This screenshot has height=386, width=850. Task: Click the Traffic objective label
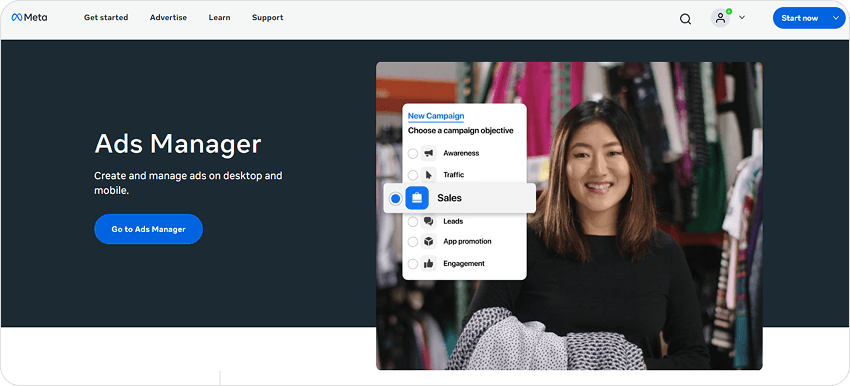click(453, 175)
